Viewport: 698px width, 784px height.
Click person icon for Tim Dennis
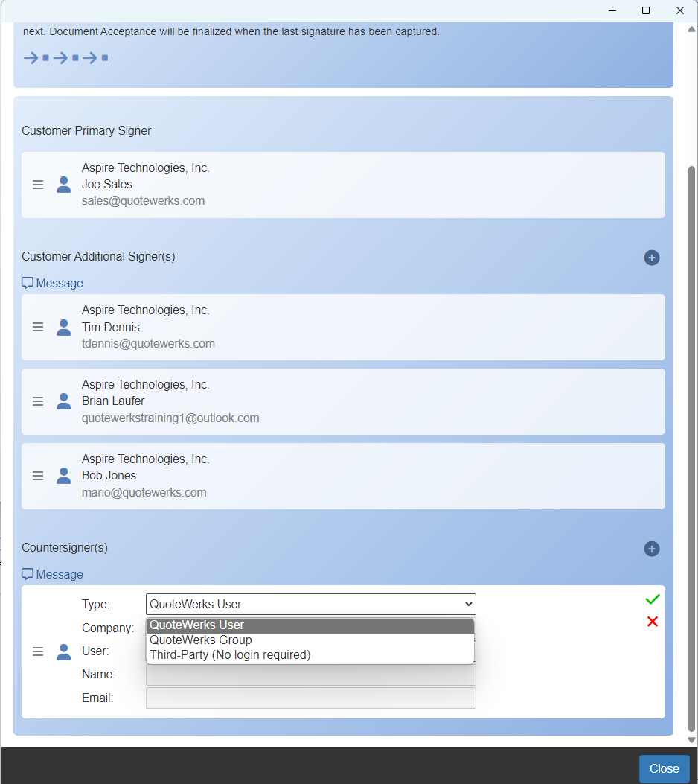[63, 328]
